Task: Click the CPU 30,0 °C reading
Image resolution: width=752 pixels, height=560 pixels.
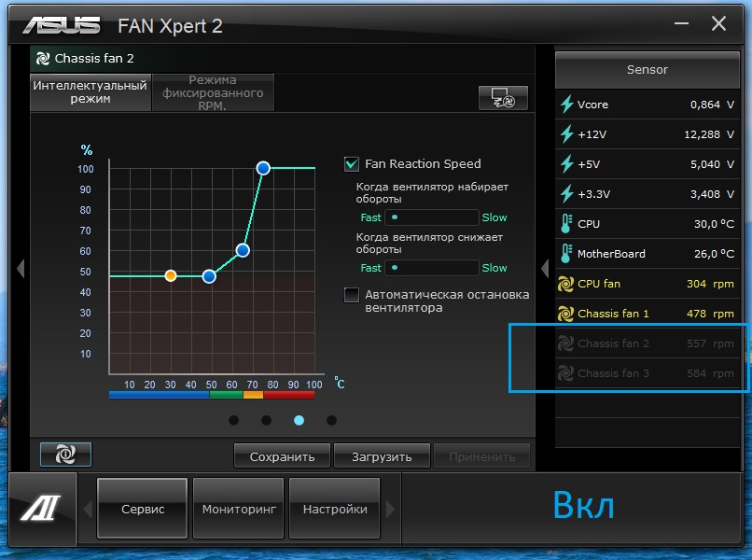Action: pos(714,224)
